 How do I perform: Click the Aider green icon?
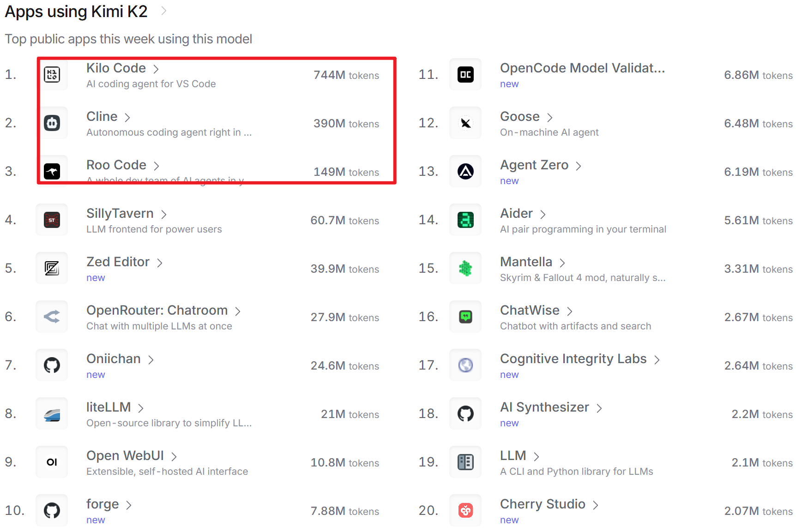[465, 220]
